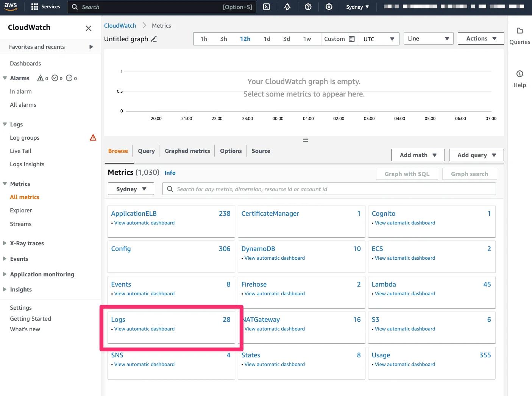
Task: Switch to the Graphed metrics tab
Action: (187, 151)
